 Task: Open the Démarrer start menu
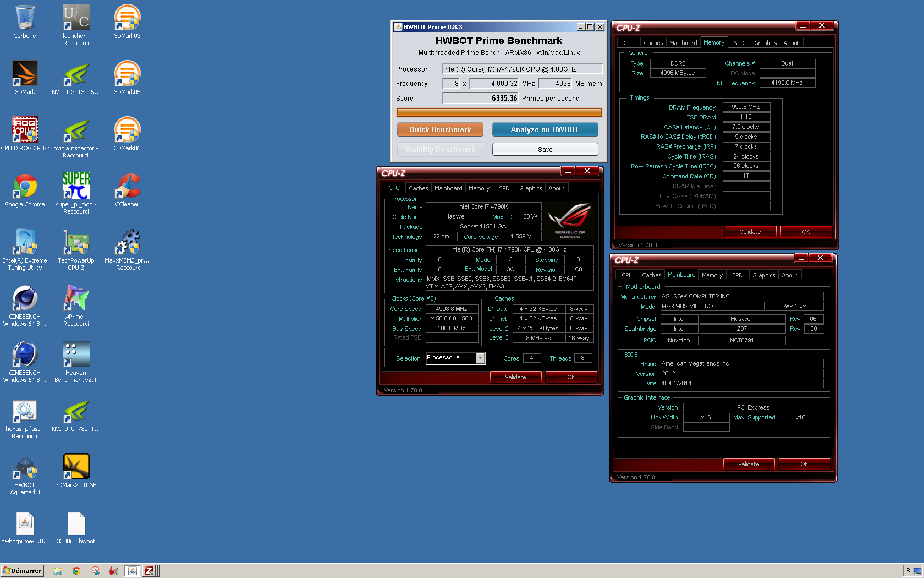[x=23, y=571]
